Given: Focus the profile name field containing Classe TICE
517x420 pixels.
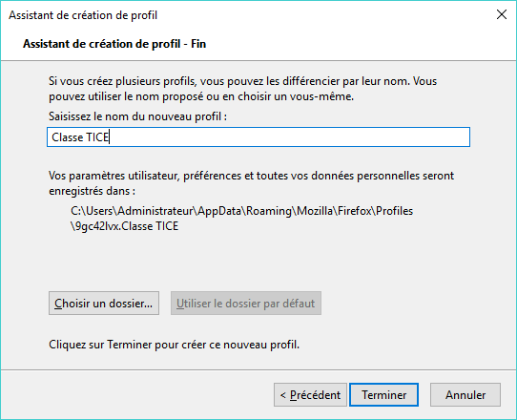Looking at the screenshot, I should click(x=258, y=136).
